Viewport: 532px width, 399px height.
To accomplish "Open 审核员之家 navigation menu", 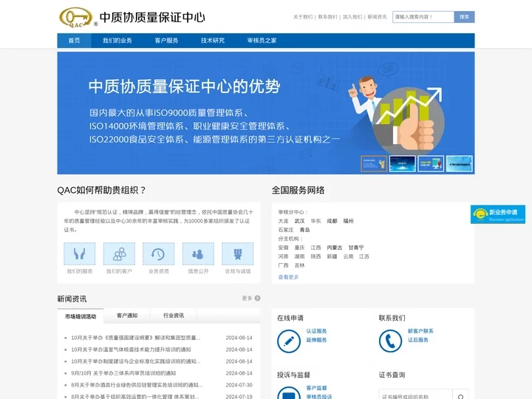I will pyautogui.click(x=262, y=41).
